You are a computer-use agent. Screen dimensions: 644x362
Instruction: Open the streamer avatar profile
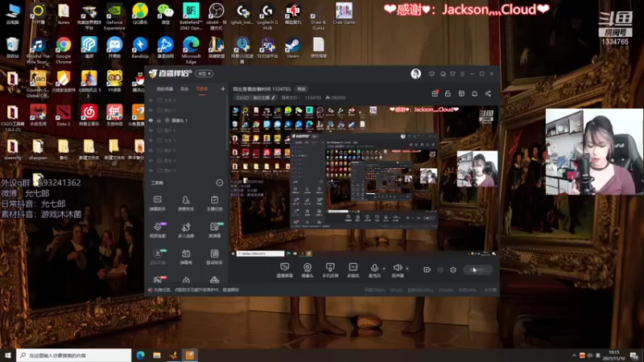(x=415, y=73)
